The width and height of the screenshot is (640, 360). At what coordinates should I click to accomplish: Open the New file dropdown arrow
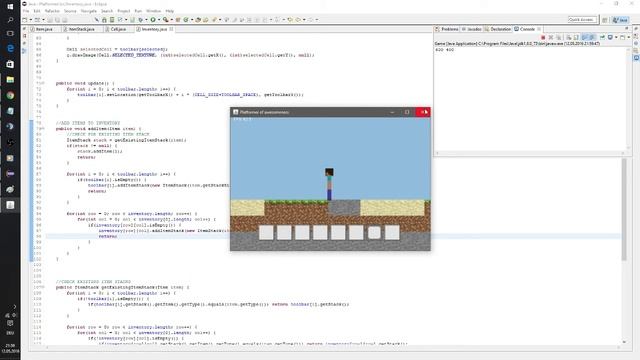tap(31, 20)
